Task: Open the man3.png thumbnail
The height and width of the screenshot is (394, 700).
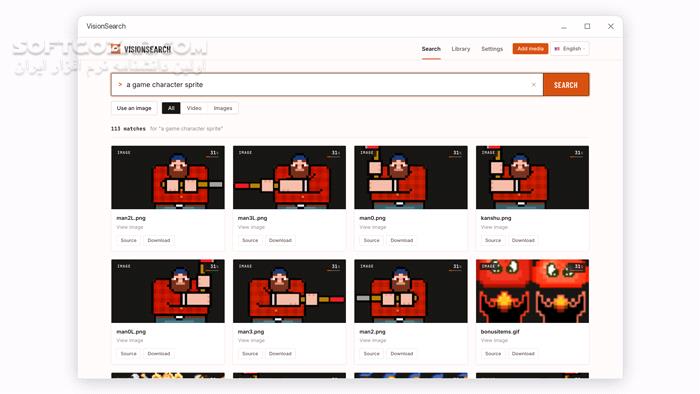Action: pyautogui.click(x=289, y=291)
